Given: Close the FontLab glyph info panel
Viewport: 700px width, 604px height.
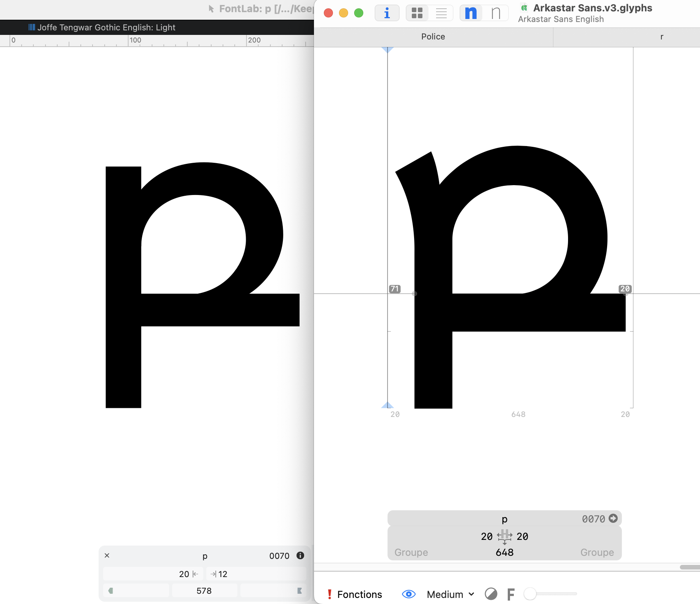Looking at the screenshot, I should click(x=107, y=555).
